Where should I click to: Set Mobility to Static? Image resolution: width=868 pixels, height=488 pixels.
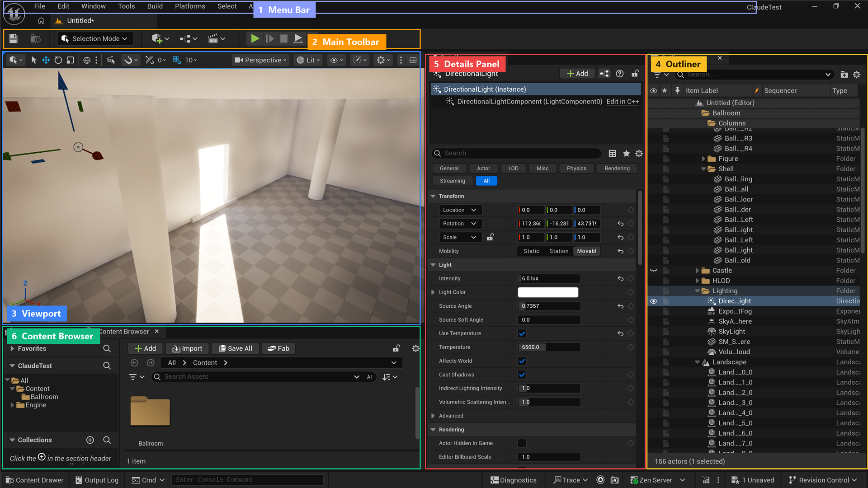531,251
